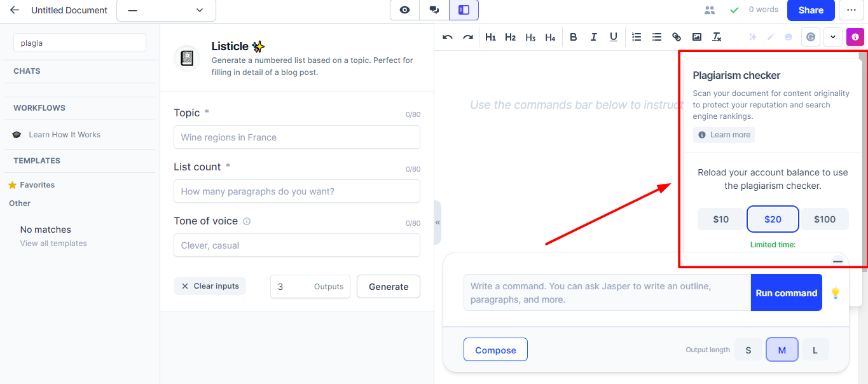Set output length to L
The height and width of the screenshot is (384, 868).
click(x=815, y=350)
